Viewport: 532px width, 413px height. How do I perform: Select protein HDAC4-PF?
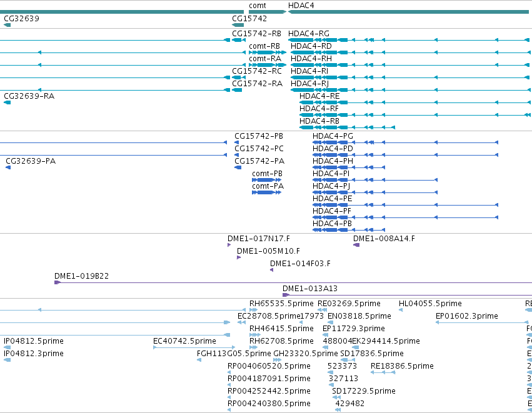coord(332,212)
